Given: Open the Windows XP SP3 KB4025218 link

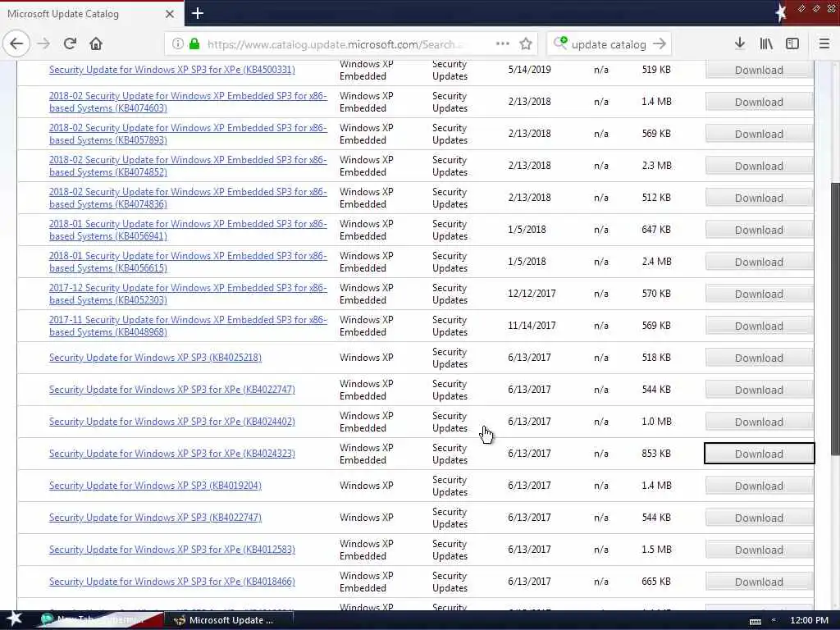Looking at the screenshot, I should [155, 358].
